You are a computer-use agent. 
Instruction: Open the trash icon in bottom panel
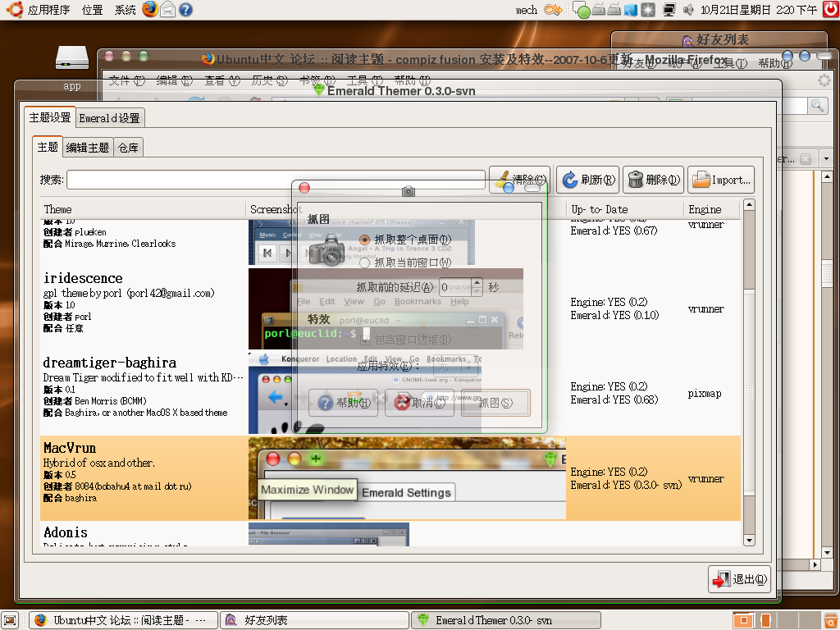(830, 620)
